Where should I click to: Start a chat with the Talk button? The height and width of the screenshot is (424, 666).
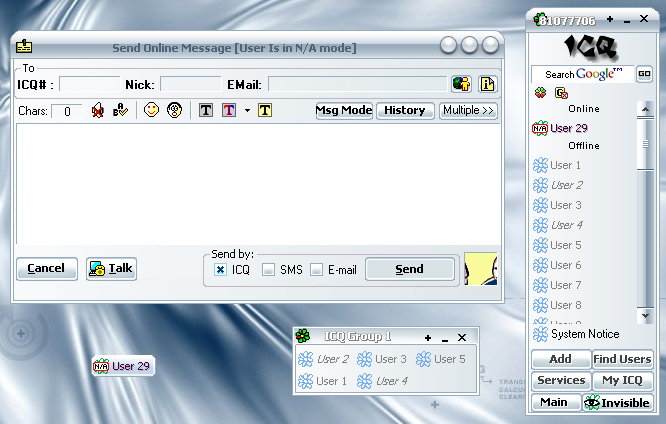(x=111, y=269)
